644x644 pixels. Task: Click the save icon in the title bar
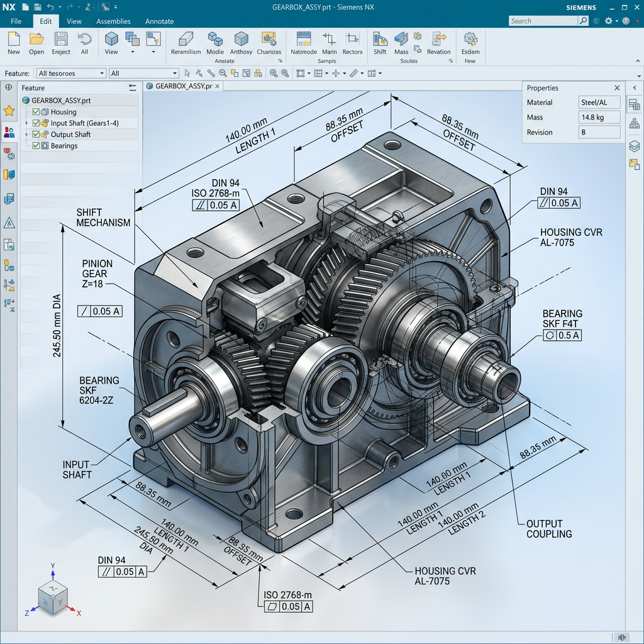tap(38, 7)
